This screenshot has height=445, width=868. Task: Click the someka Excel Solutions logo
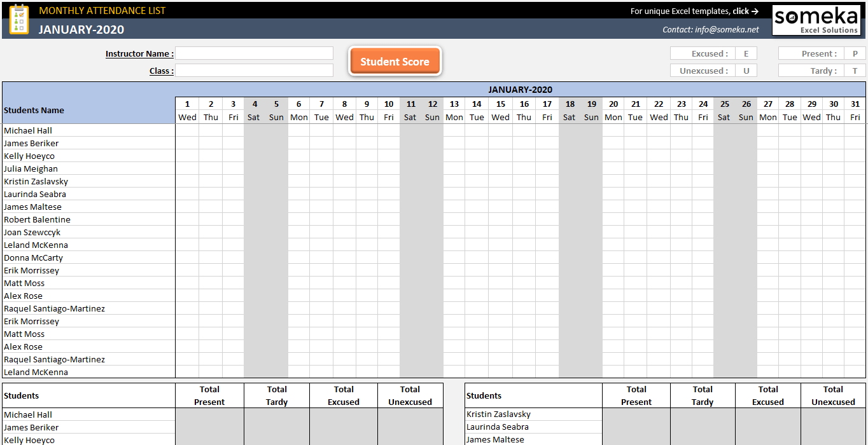(816, 20)
